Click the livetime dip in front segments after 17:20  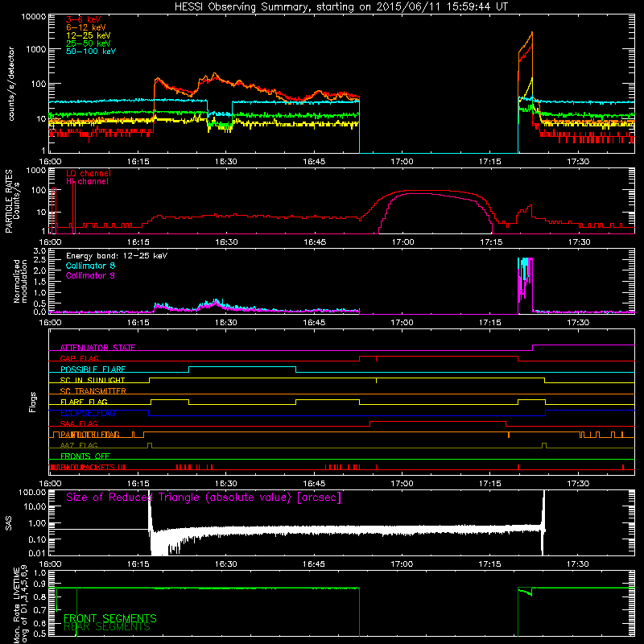click(x=526, y=592)
